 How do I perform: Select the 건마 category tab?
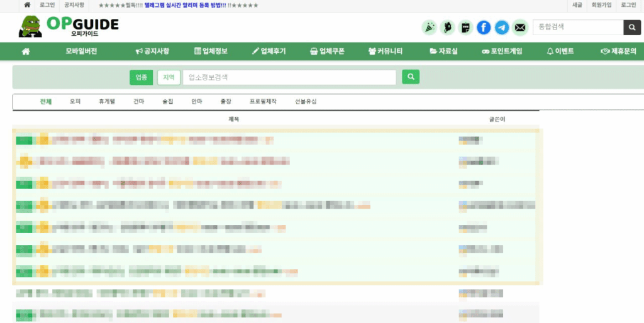[x=139, y=101]
